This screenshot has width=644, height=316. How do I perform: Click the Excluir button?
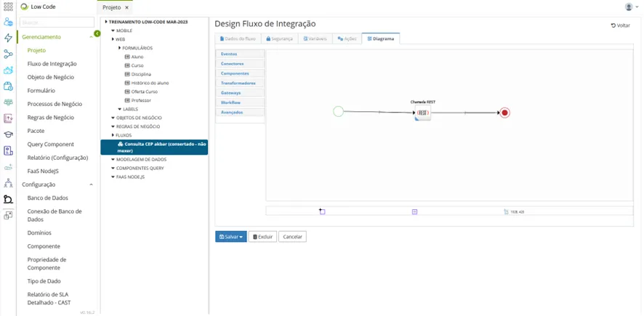click(262, 237)
